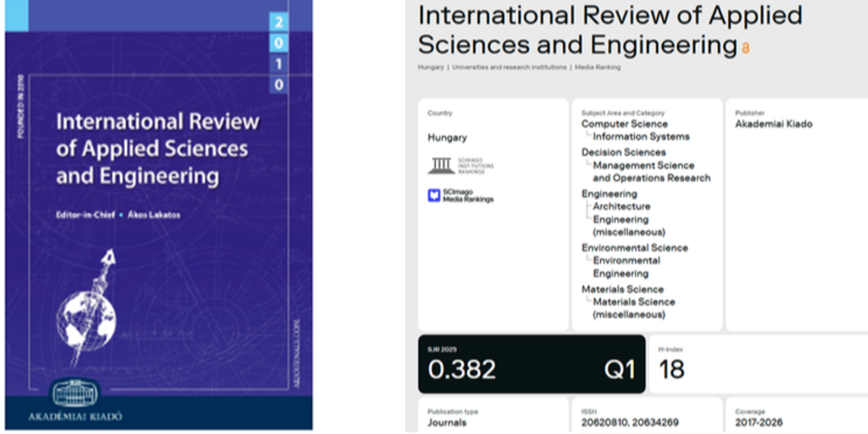Click the journal cover image
This screenshot has height=434, width=868.
(159, 215)
